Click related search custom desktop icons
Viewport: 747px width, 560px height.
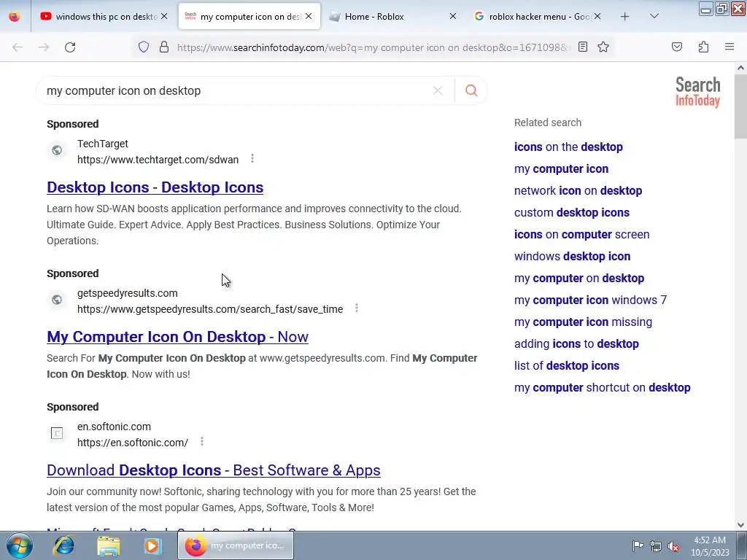[572, 212]
